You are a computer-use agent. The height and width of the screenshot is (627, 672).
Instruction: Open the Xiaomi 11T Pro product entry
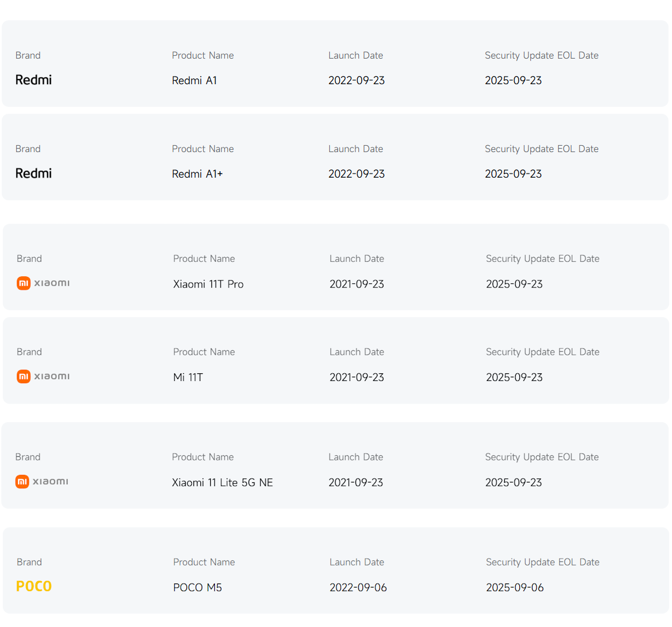click(208, 284)
